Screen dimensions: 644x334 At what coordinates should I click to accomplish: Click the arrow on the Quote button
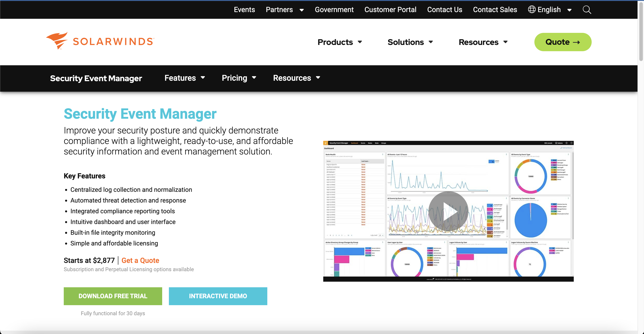pos(576,42)
